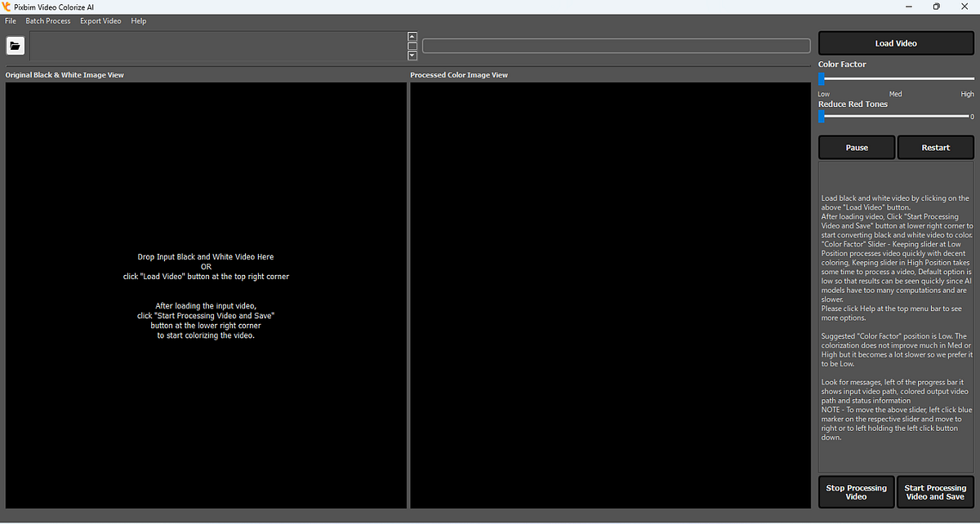This screenshot has height=524, width=980.
Task: Click the "Med" label of Color Factor
Action: [896, 95]
